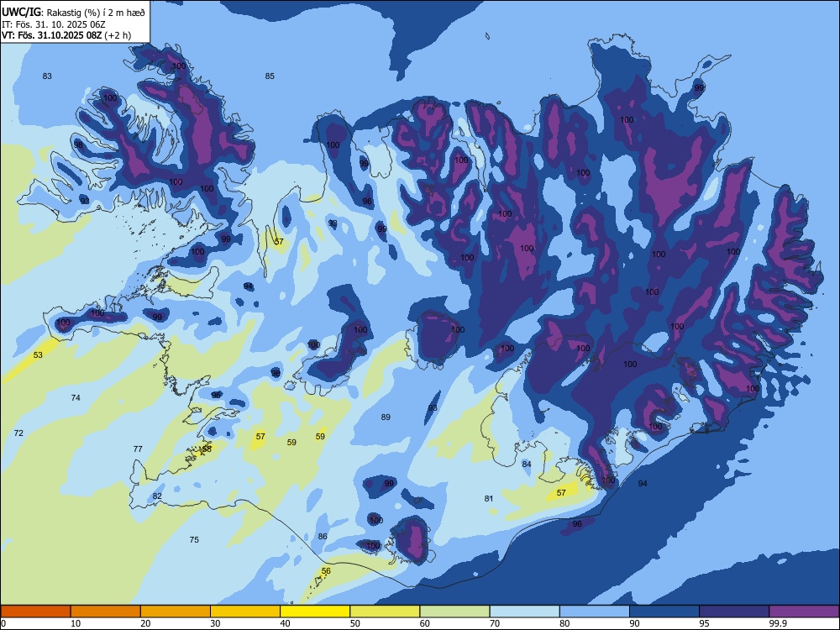Click the 95–99.9 indigo legend swatch
840x630 pixels.
pyautogui.click(x=734, y=612)
